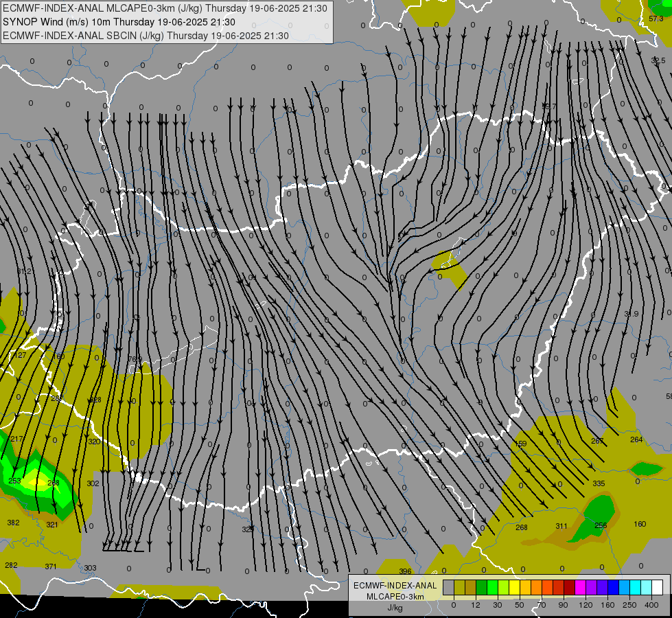Image resolution: width=672 pixels, height=618 pixels.
Task: Click the legend tick label '120'
Action: click(586, 605)
